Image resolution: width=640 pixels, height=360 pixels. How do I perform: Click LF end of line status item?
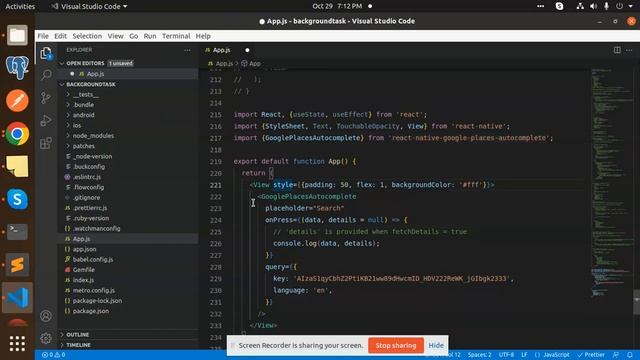coord(524,355)
